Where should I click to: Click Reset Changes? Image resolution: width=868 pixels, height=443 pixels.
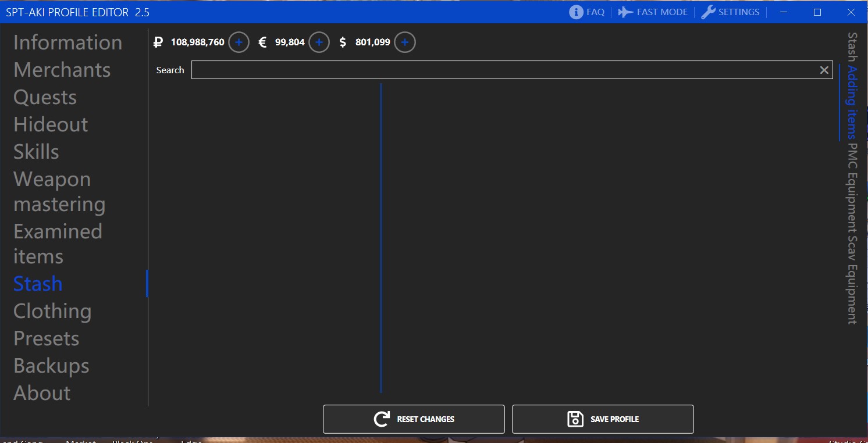414,419
